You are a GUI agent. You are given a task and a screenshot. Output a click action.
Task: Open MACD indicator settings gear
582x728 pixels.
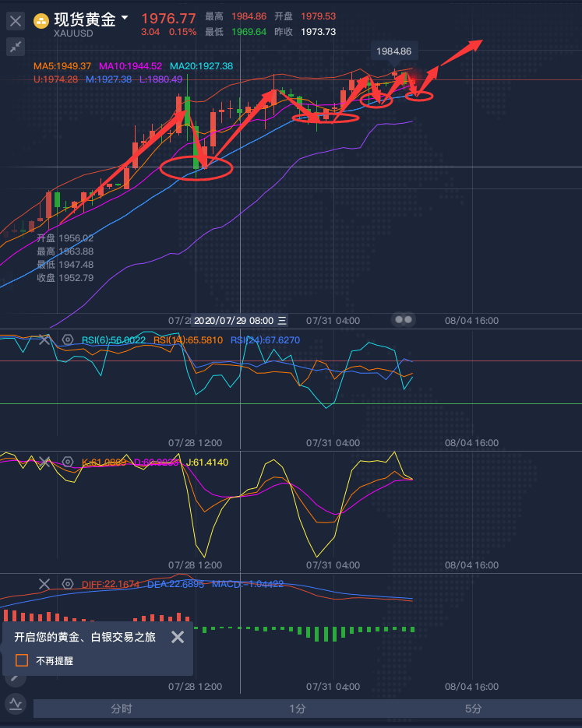[68, 584]
